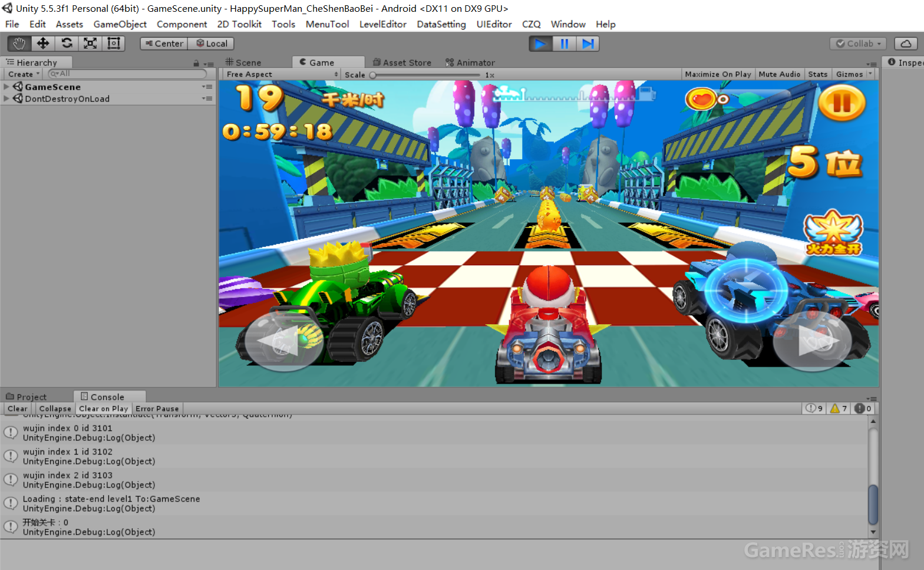The image size is (924, 570).
Task: Click the Hierarchy search field
Action: [x=127, y=74]
